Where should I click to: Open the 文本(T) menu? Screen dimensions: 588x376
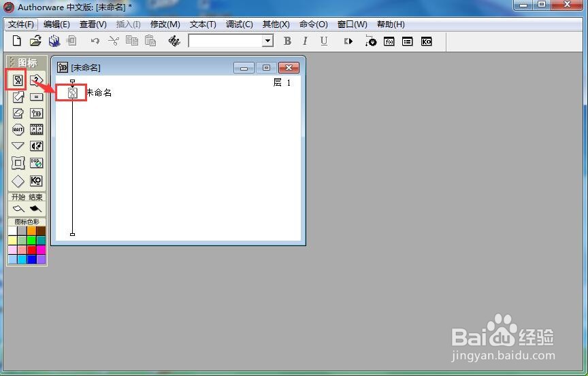point(203,24)
